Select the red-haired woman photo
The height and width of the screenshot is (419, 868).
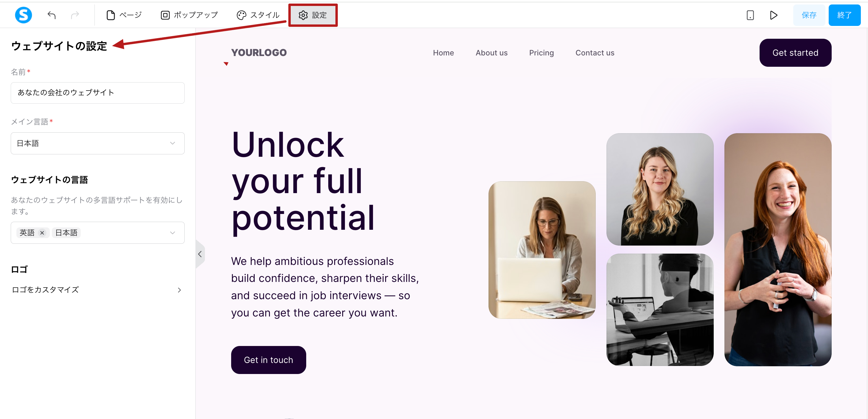tap(778, 249)
